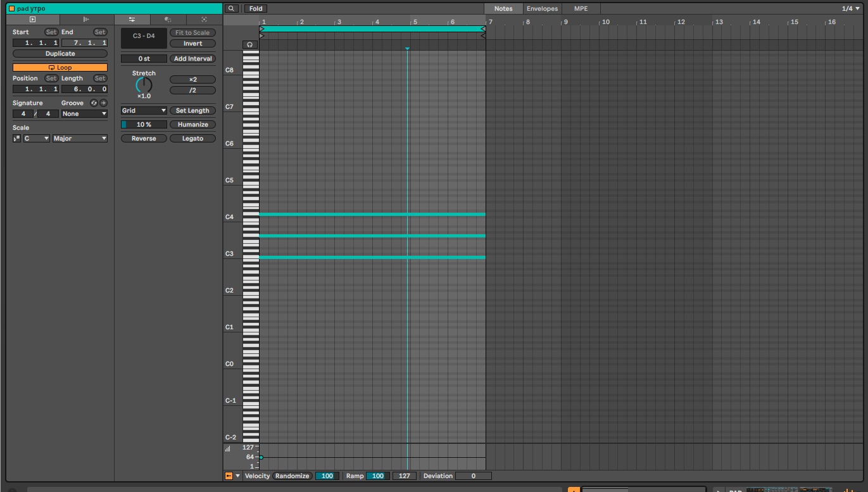Open the follow action tab icon
Viewport: 868px width, 492px height.
[x=87, y=20]
